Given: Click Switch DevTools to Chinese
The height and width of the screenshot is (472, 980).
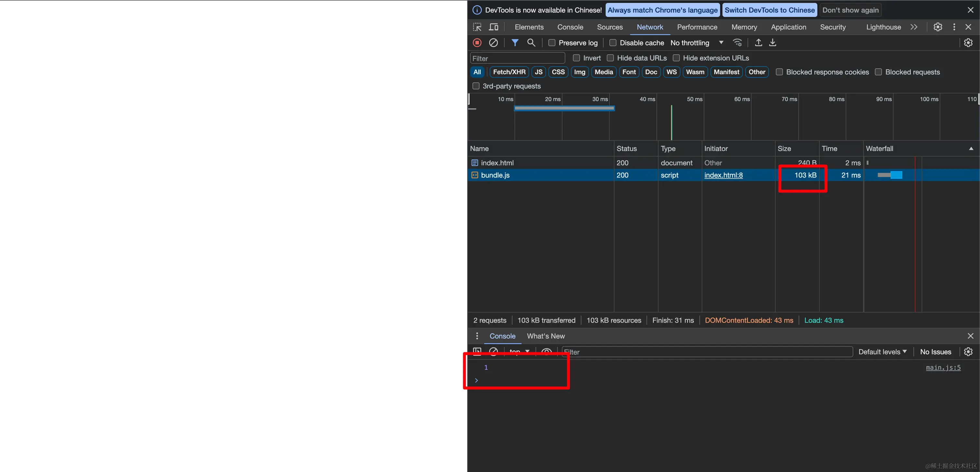Looking at the screenshot, I should pyautogui.click(x=770, y=10).
